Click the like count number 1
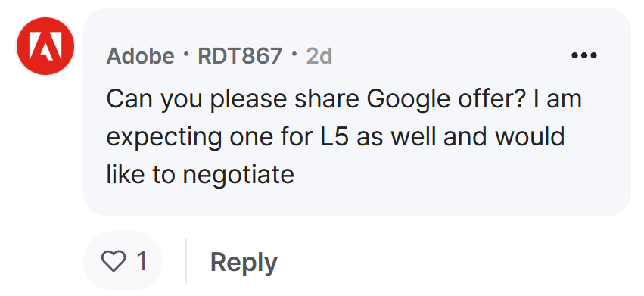This screenshot has height=296, width=644. tap(142, 261)
